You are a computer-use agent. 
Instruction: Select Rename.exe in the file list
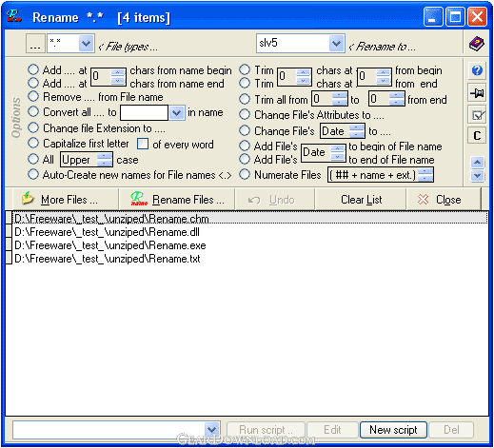[110, 245]
